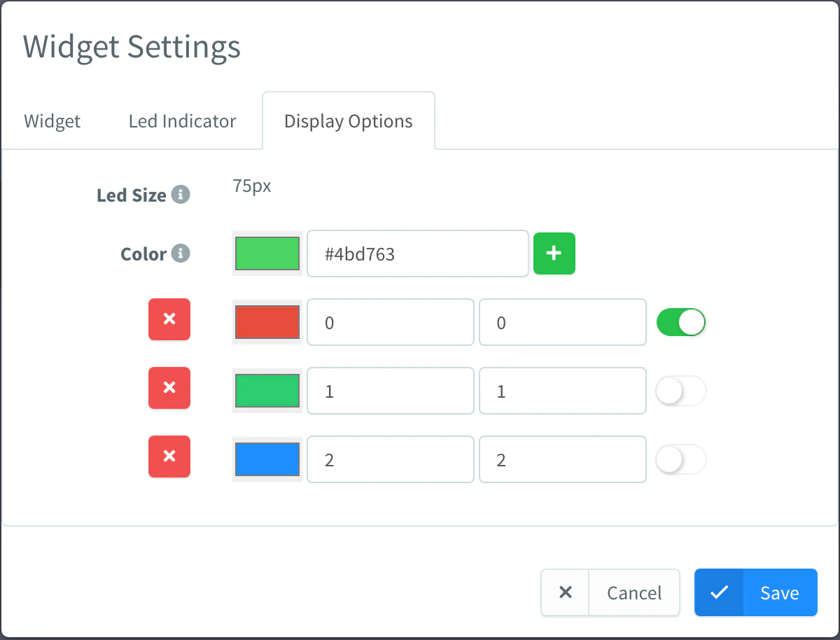Click second value field in green row 1
Image resolution: width=840 pixels, height=640 pixels.
(x=562, y=391)
